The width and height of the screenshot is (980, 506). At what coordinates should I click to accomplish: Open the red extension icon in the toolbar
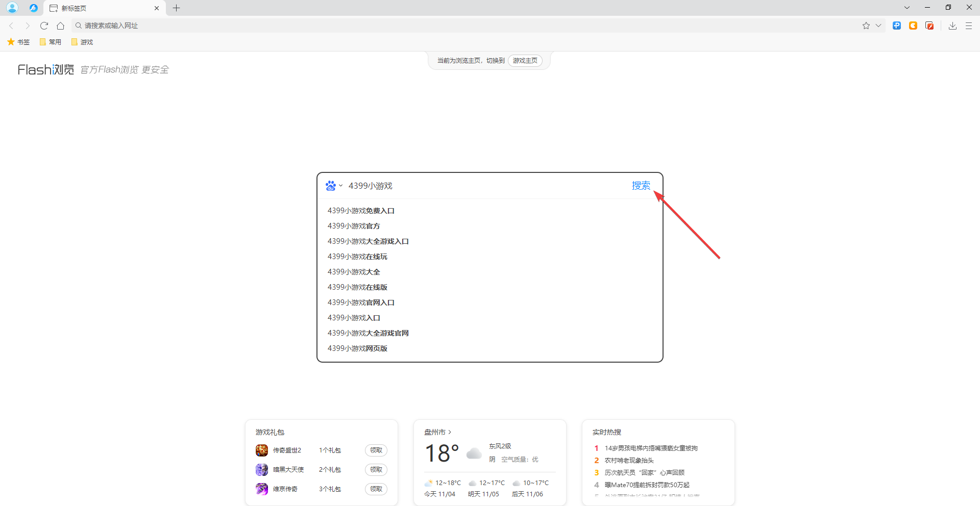pos(929,26)
